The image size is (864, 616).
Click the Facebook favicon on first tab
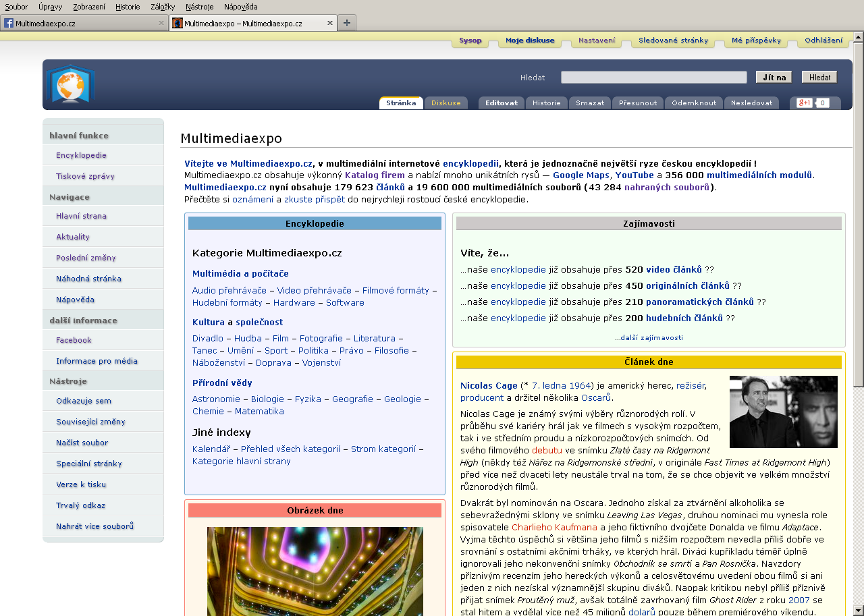pos(9,23)
